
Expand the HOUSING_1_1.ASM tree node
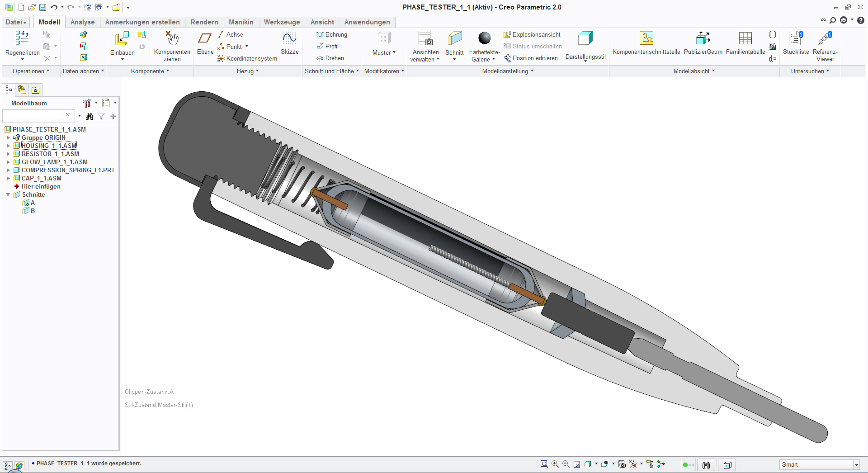click(8, 146)
